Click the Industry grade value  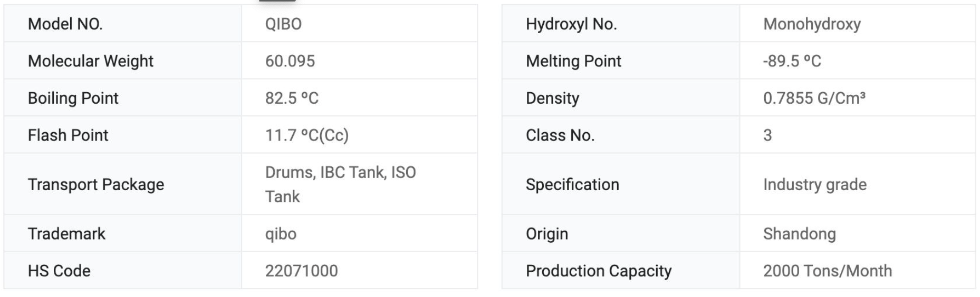[x=814, y=185]
